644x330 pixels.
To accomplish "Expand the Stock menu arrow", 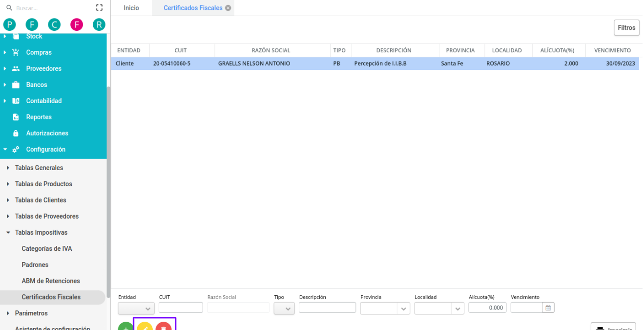I will pyautogui.click(x=5, y=36).
